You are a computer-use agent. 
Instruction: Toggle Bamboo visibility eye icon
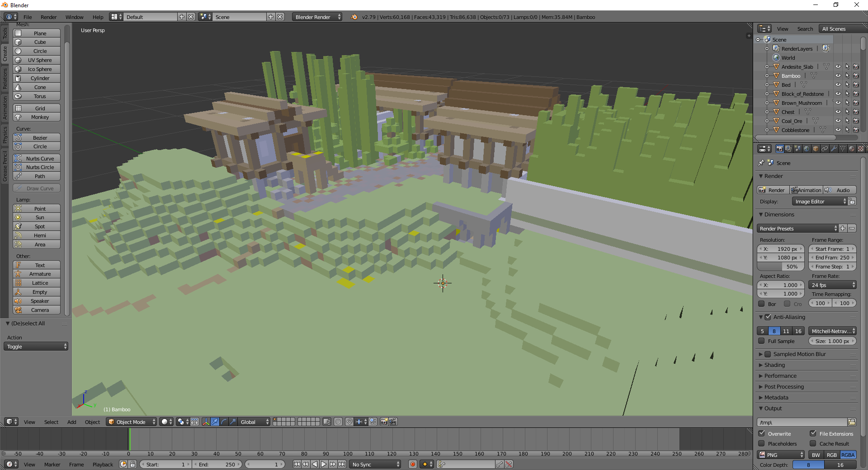click(838, 76)
